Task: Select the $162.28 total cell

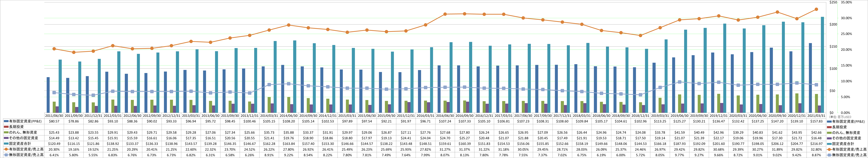Action: tap(269, 144)
